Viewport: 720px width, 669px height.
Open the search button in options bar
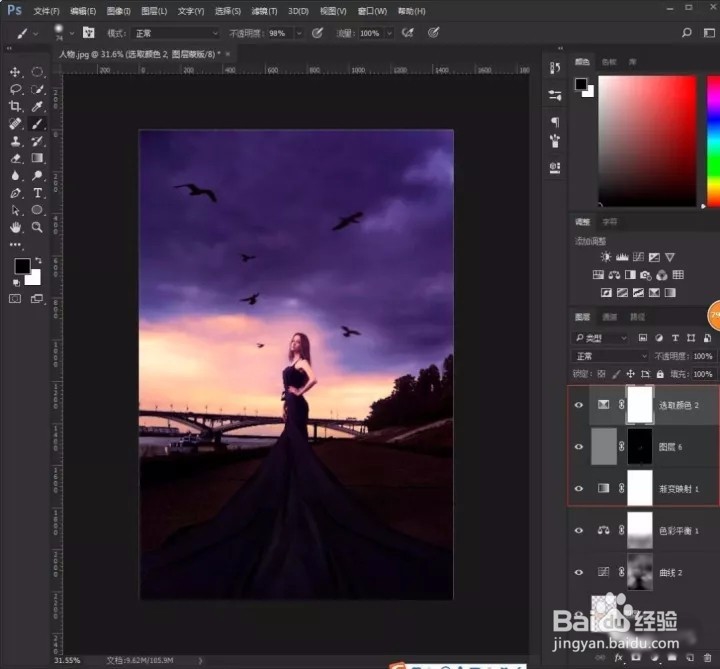pyautogui.click(x=686, y=33)
